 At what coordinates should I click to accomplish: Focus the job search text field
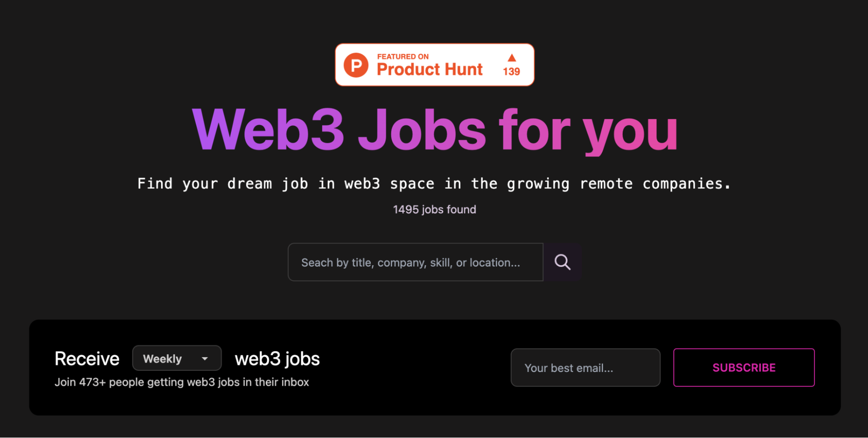(x=416, y=262)
